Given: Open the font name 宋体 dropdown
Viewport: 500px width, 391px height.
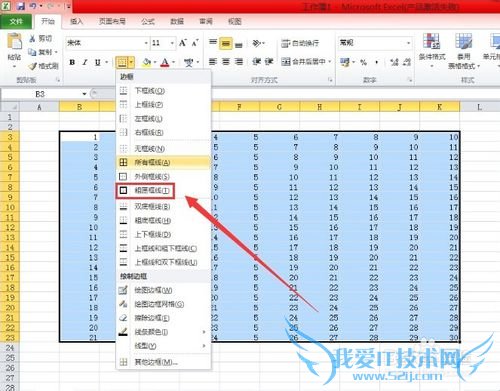Looking at the screenshot, I should point(146,43).
